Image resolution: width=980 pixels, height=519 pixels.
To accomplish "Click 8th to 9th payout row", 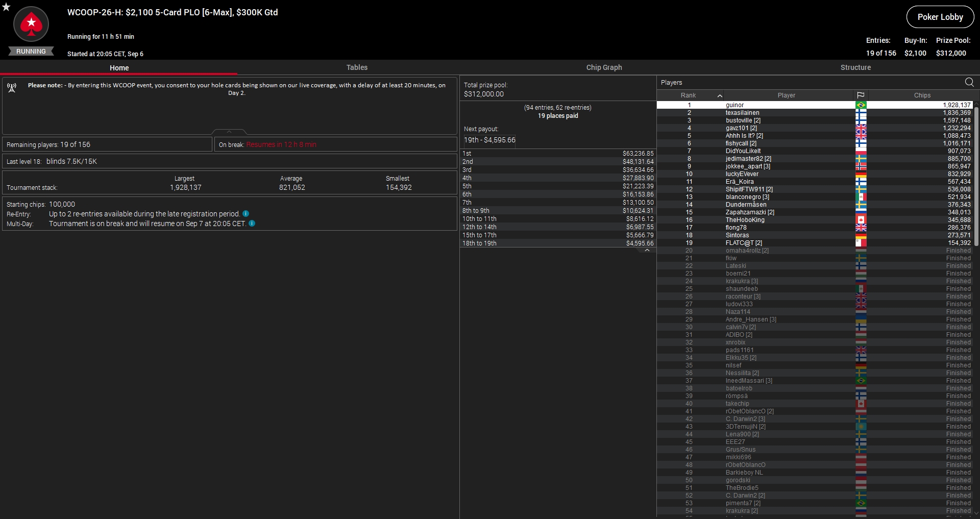I will 558,211.
